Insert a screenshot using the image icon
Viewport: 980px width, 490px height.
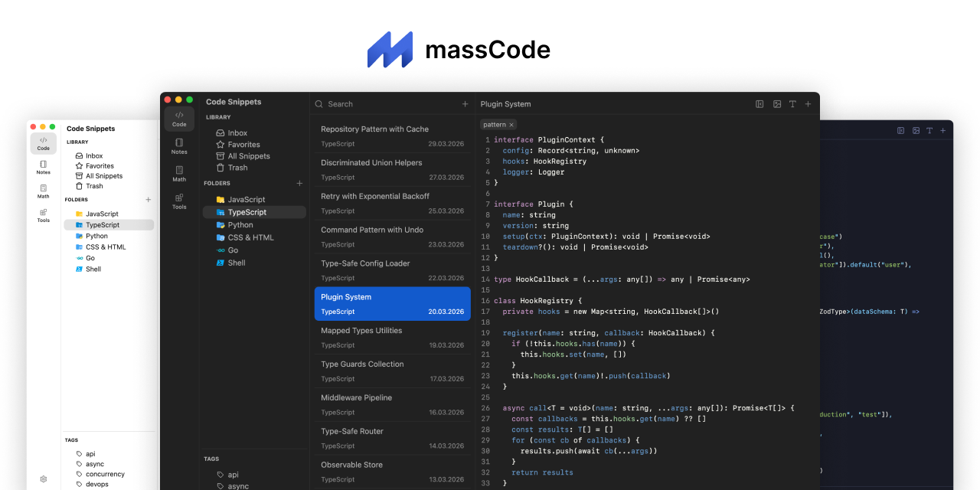(776, 103)
